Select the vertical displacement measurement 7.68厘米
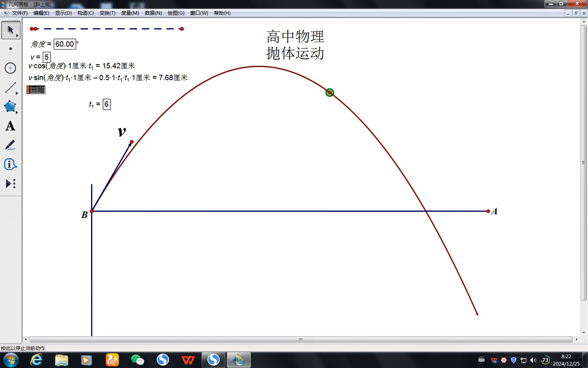The width and height of the screenshot is (588, 368). (x=108, y=78)
